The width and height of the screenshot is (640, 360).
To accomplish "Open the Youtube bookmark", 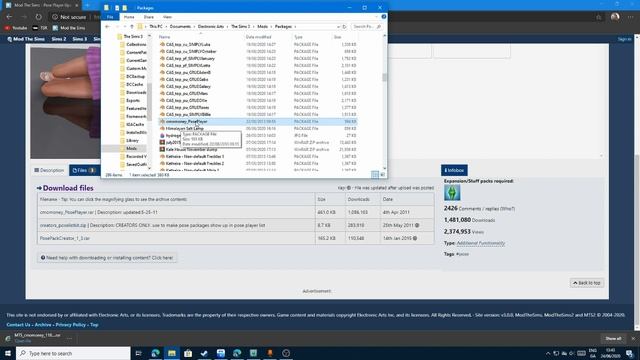I will (x=16, y=28).
